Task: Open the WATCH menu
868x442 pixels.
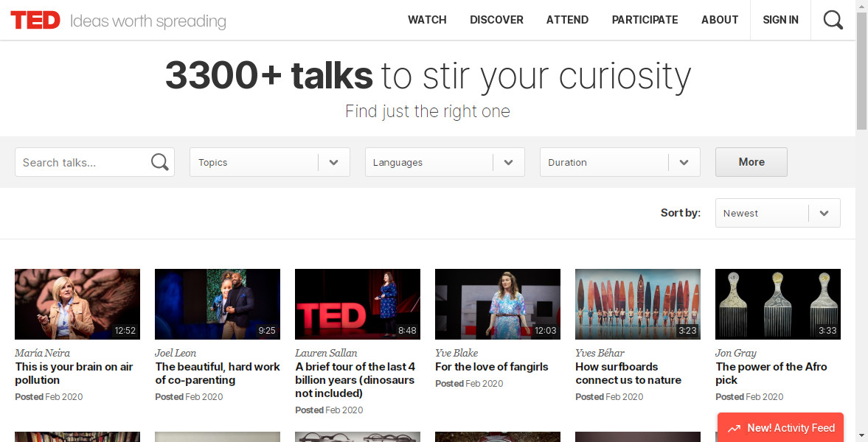Action: click(x=427, y=20)
